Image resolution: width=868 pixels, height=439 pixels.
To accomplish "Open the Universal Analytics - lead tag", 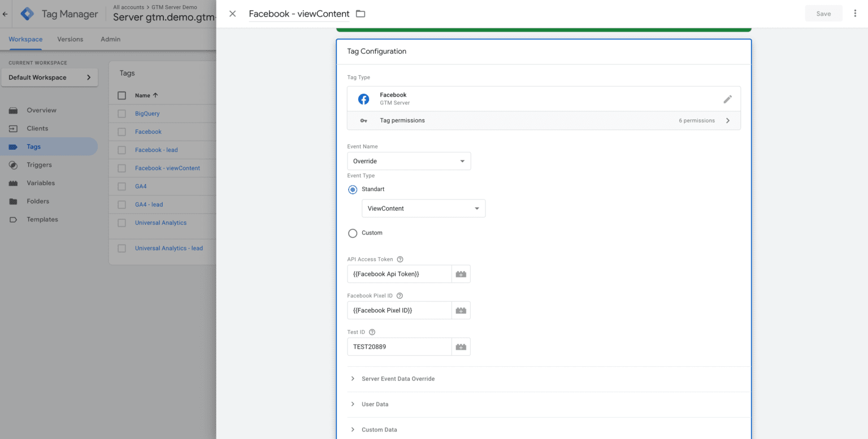I will click(x=169, y=248).
